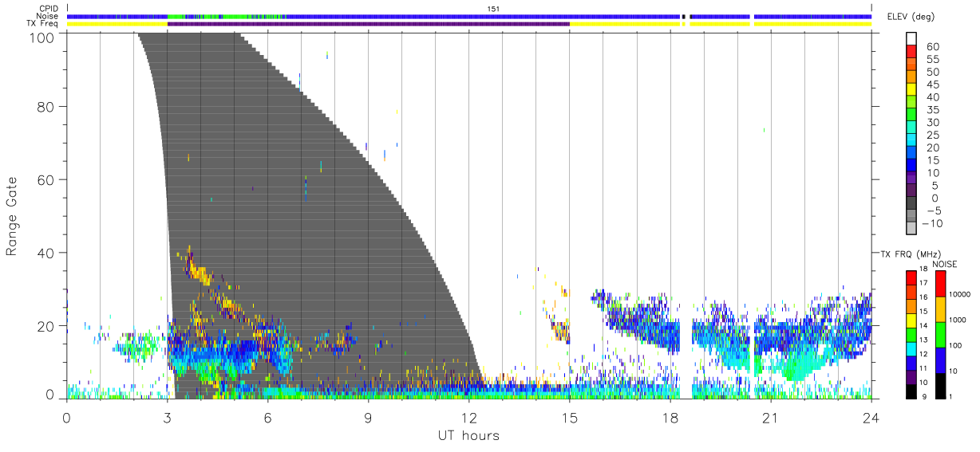Screen dimensions: 980x452
Task: Click the purple portion of the TX Freq strip
Action: [x=368, y=24]
